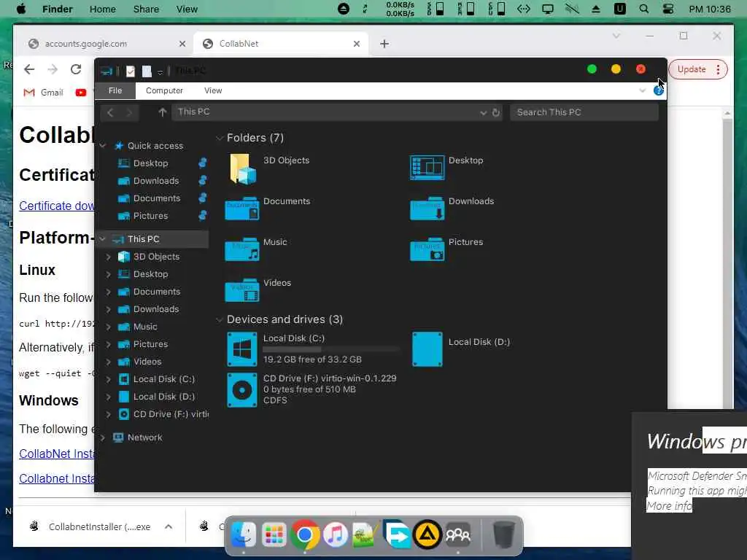Collapse the Folders (7) group
Screen dimensions: 747x560
point(220,138)
